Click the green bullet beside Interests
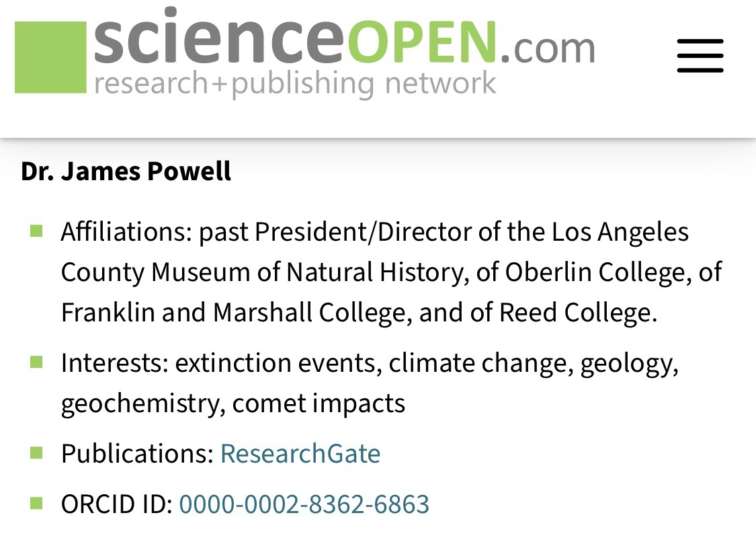This screenshot has width=756, height=546. pos(36,363)
